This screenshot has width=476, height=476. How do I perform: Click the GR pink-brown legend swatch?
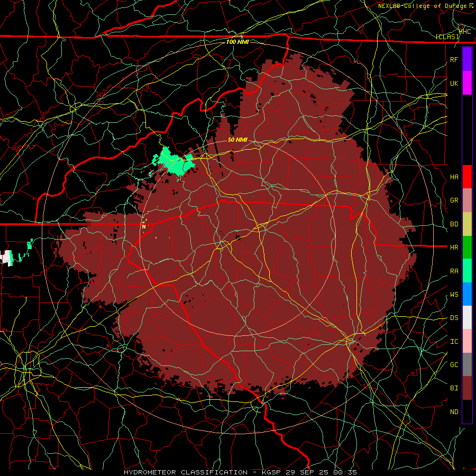[x=467, y=200]
